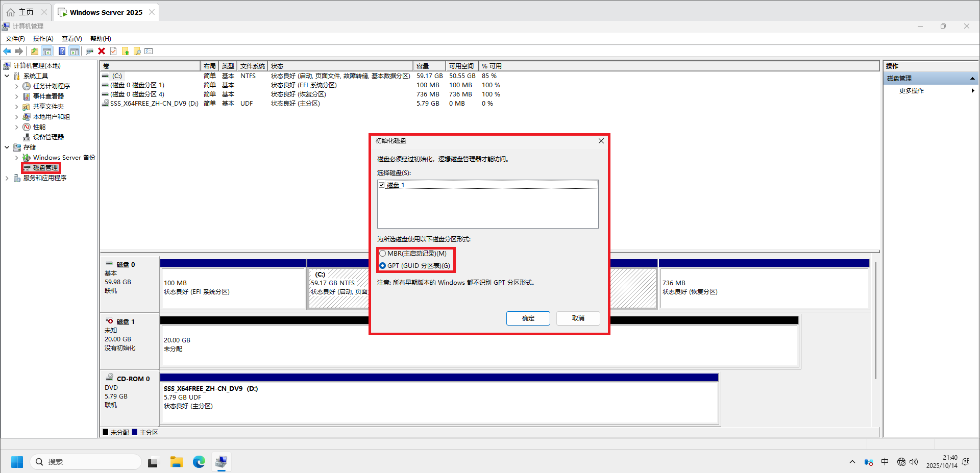The image size is (980, 473).
Task: Click the folder with green arrow icon
Action: click(x=125, y=51)
